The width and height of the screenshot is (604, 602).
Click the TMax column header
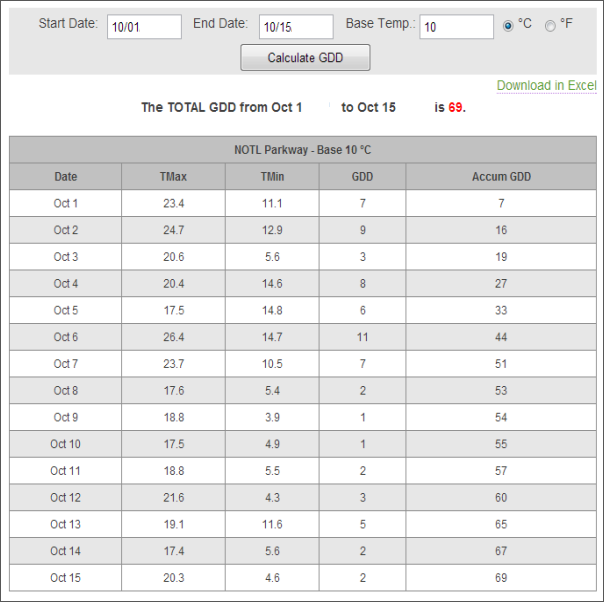point(173,176)
